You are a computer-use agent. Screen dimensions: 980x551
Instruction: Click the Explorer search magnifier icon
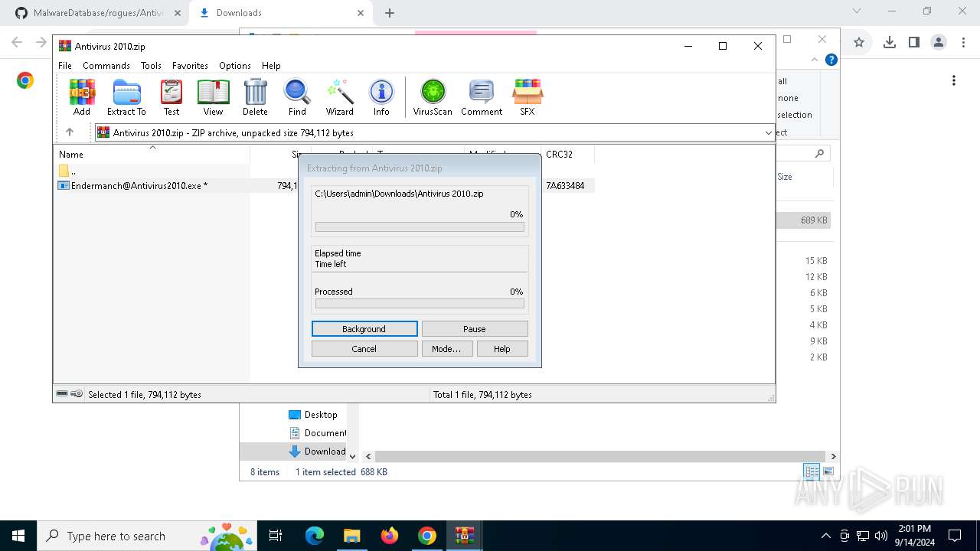[819, 154]
